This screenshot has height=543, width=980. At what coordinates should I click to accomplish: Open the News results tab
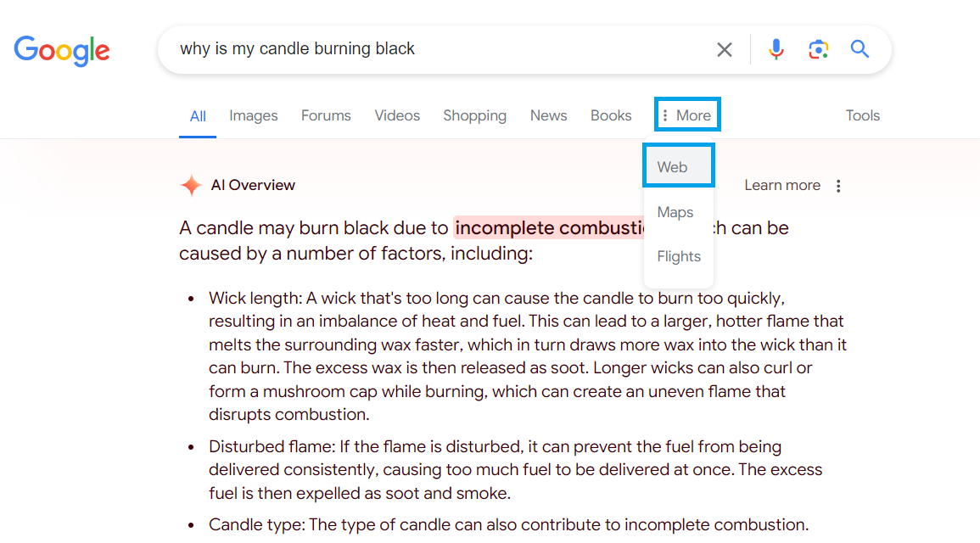548,115
